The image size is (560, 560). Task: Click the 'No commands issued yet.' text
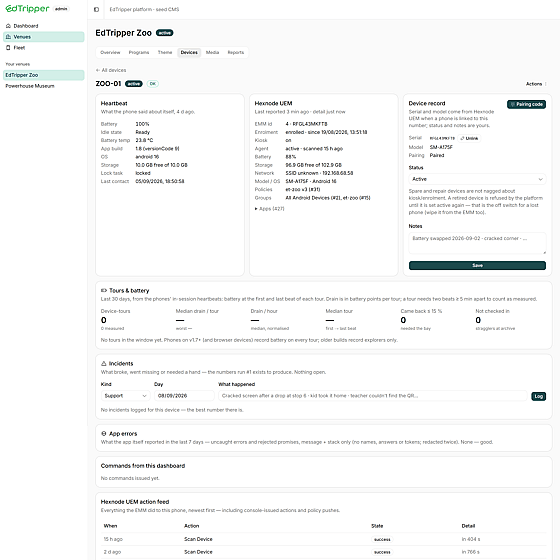[130, 478]
